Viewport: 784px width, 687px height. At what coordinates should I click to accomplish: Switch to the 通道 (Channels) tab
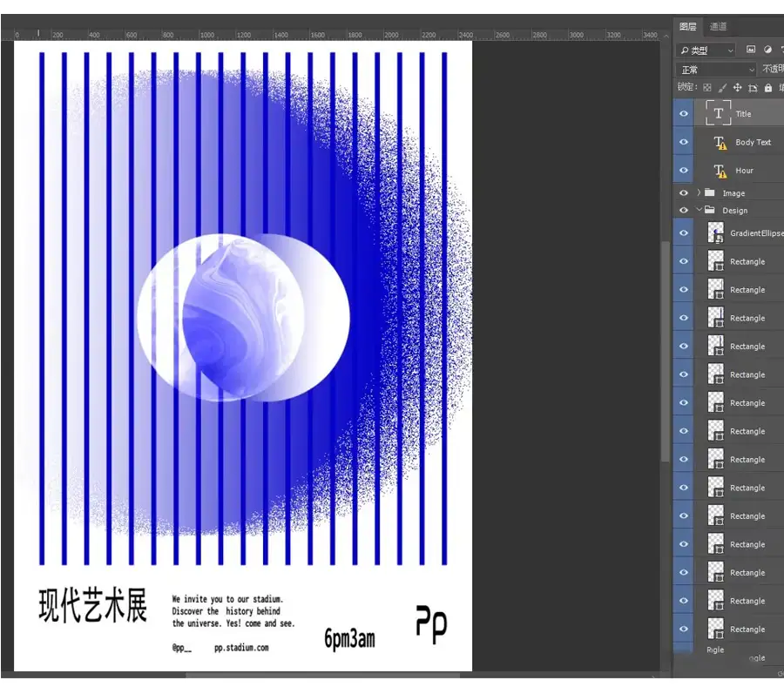[x=719, y=27]
